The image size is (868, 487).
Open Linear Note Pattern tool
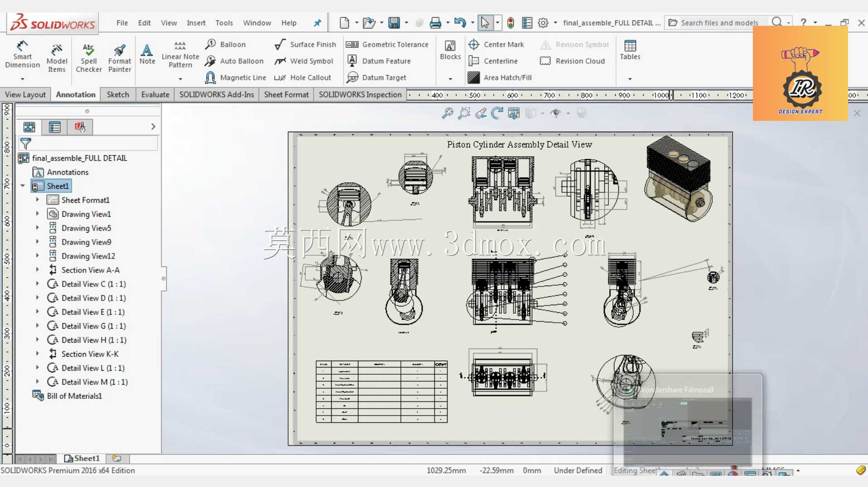(x=180, y=54)
